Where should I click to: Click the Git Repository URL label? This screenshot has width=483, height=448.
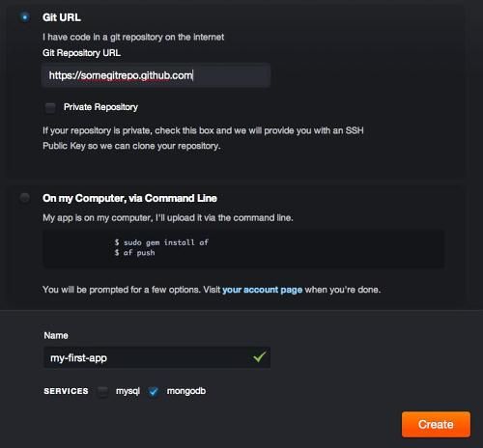tap(81, 53)
